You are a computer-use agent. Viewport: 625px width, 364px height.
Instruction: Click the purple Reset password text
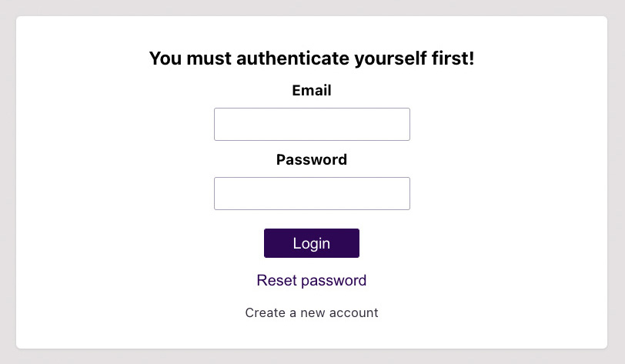(x=312, y=280)
